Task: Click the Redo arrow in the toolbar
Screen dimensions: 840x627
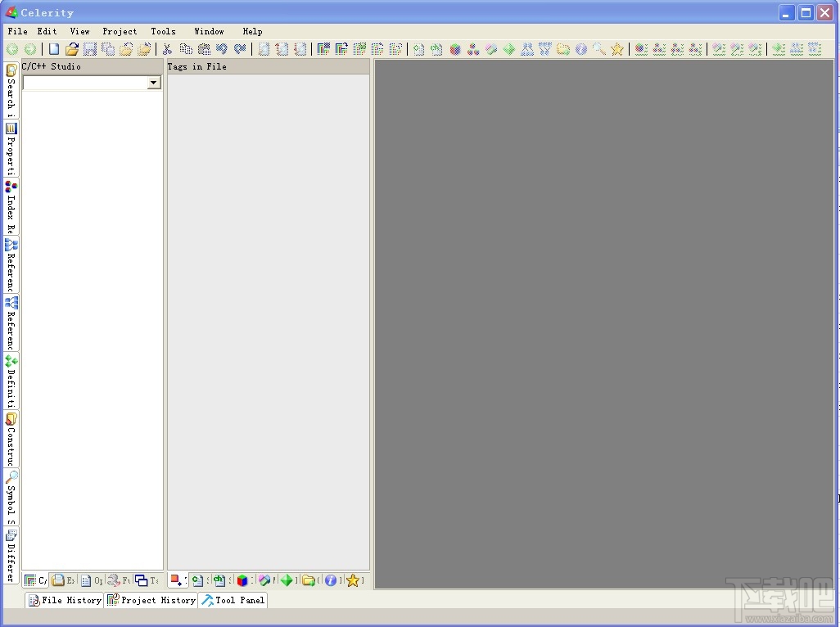Action: pos(239,50)
